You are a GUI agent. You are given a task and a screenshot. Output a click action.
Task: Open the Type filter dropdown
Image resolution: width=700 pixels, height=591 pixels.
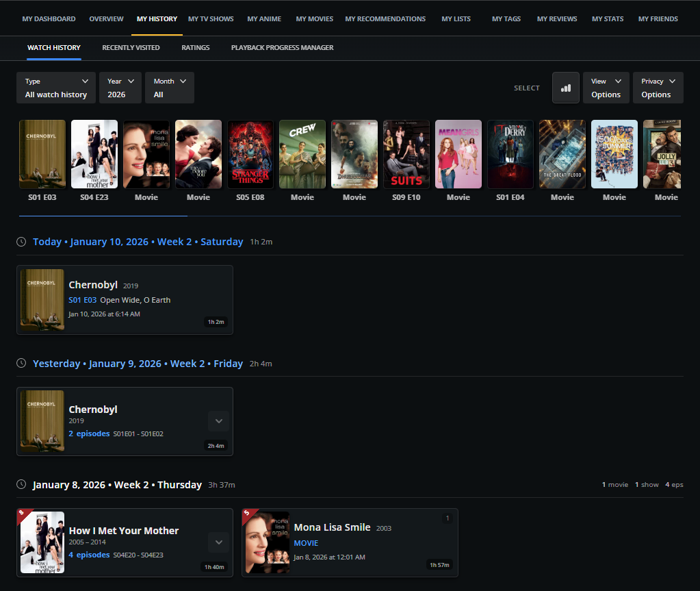pyautogui.click(x=57, y=88)
